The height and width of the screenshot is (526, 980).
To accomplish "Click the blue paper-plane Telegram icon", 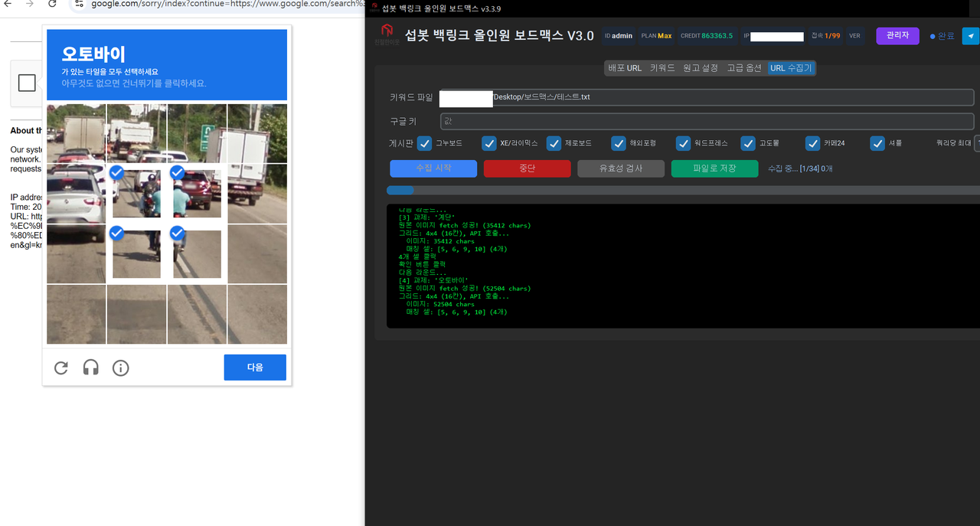I will point(970,35).
